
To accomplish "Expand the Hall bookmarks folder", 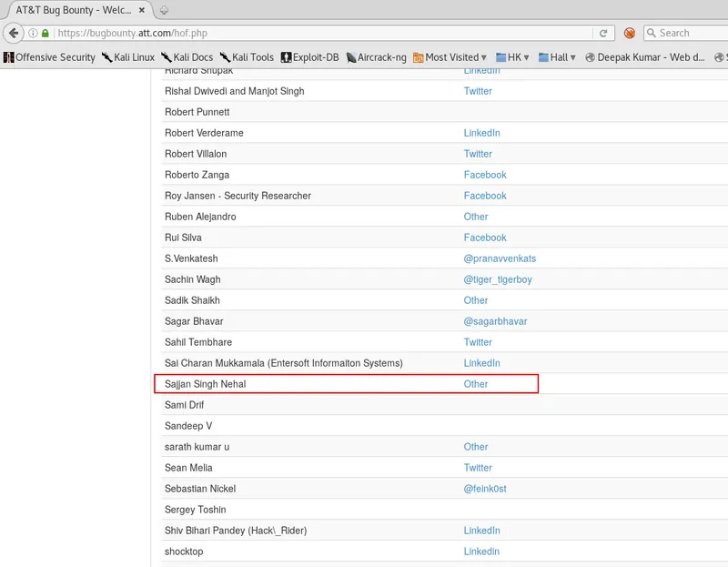I will coord(557,57).
